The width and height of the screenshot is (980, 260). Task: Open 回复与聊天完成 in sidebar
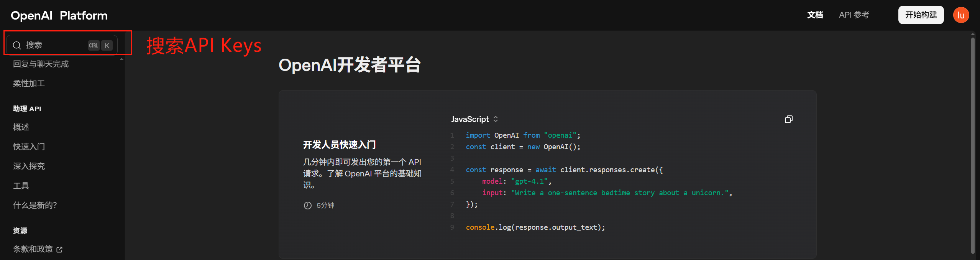tap(41, 64)
